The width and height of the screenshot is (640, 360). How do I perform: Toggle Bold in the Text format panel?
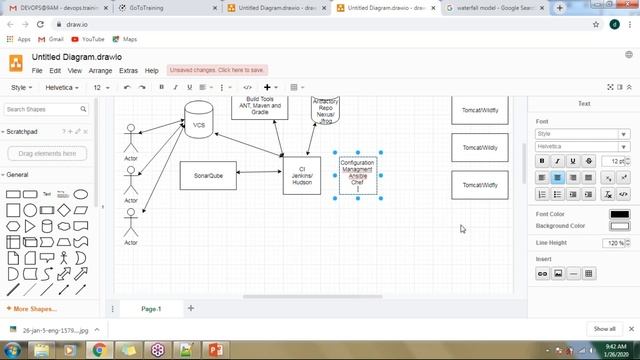pos(542,161)
